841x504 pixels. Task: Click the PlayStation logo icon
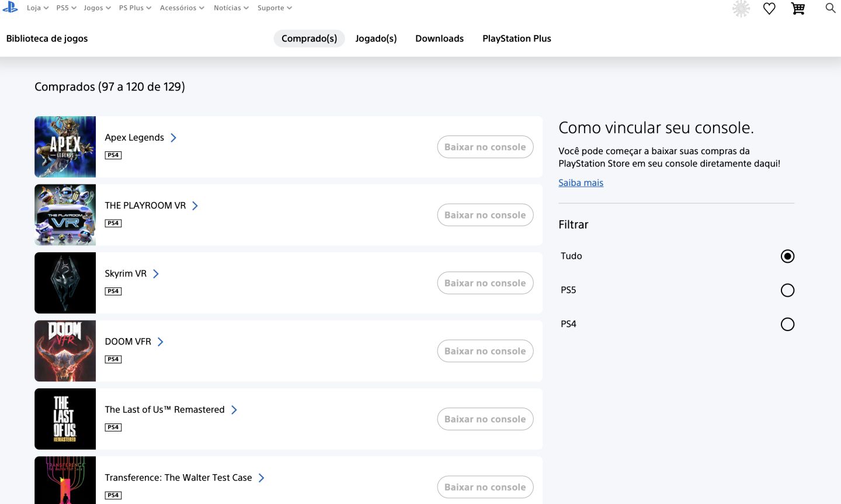11,7
